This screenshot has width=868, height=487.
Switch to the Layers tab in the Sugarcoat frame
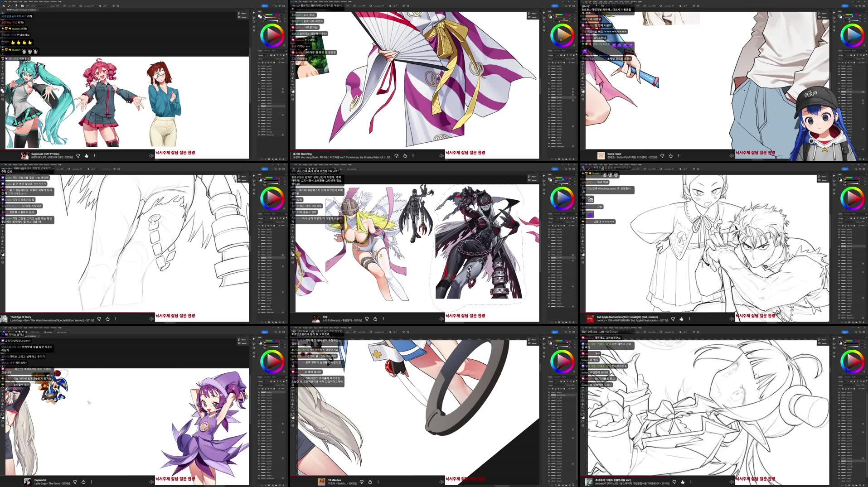(260, 51)
